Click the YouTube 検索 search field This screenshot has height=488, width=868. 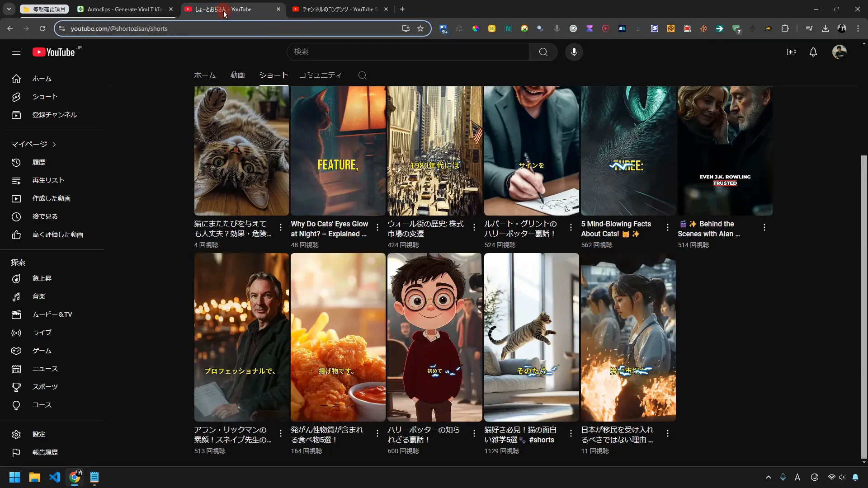pos(408,52)
